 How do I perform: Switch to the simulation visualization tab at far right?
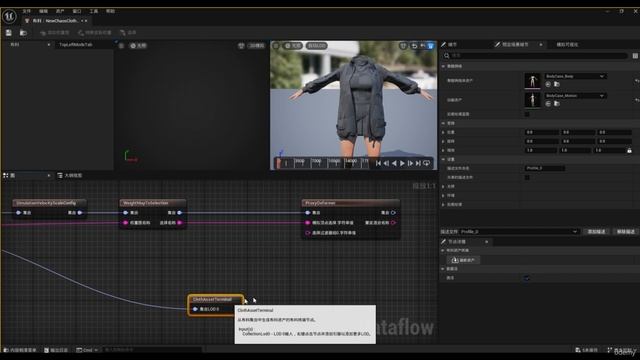[567, 44]
